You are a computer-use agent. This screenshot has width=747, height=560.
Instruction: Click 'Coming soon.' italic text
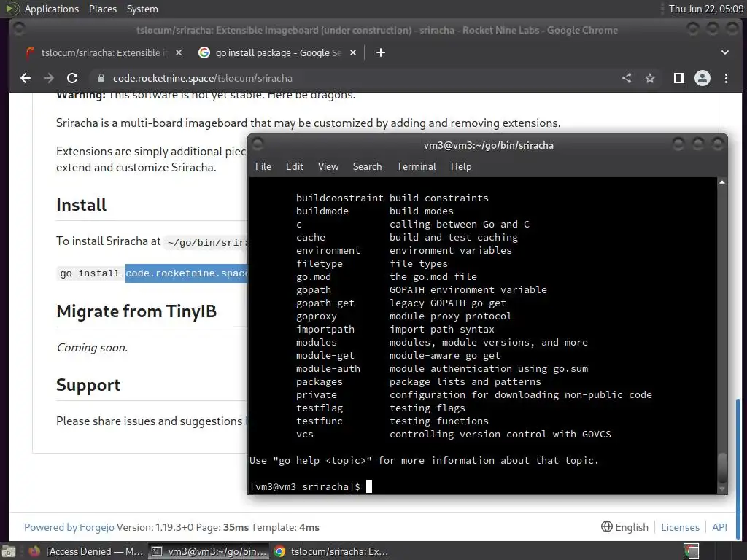coord(92,348)
